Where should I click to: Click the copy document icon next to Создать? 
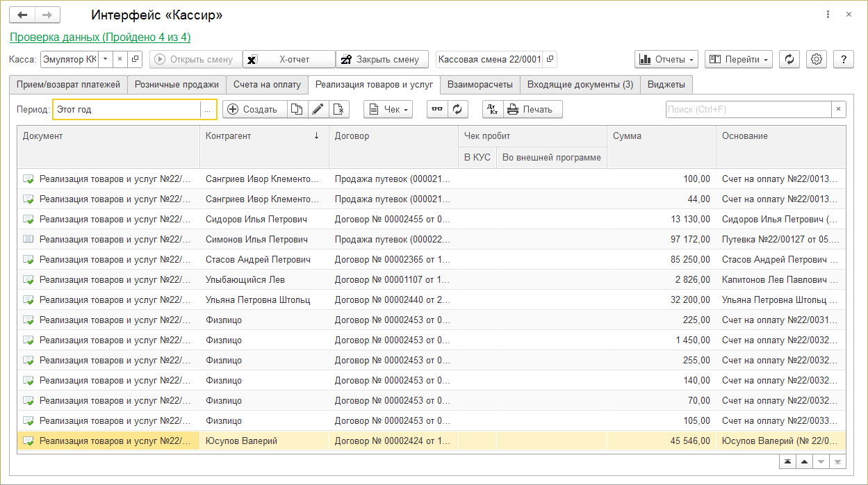click(x=297, y=109)
